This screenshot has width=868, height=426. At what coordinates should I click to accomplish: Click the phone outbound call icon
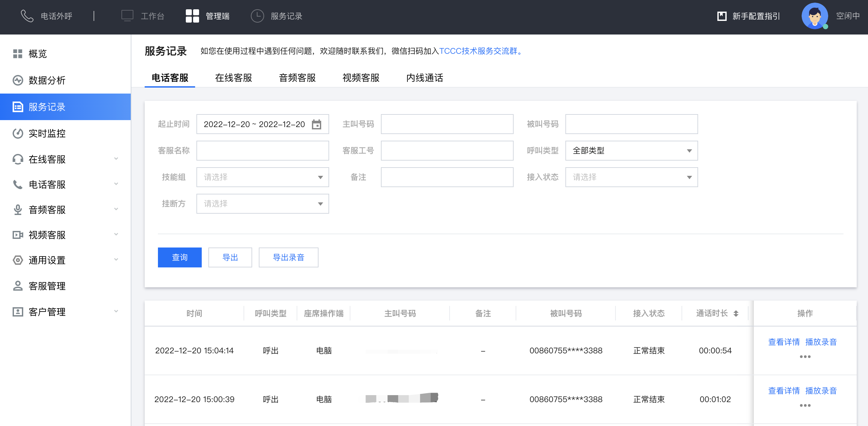click(x=27, y=16)
